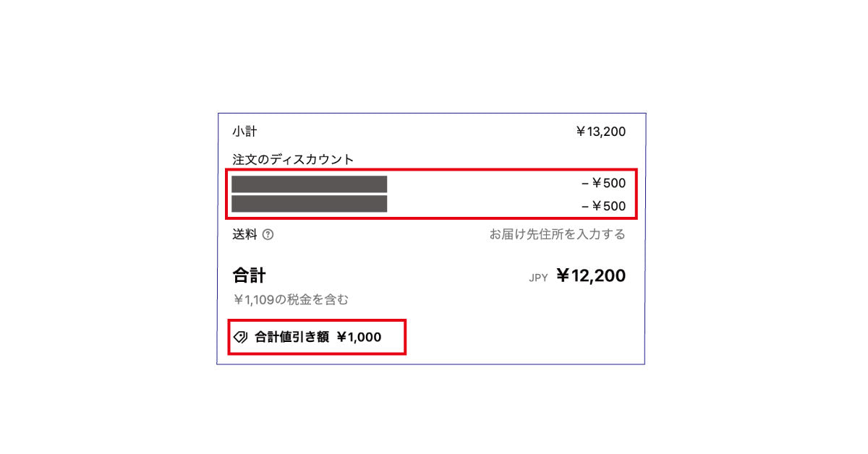Click the JPY currency code
Screen dimensions: 868x454
coord(538,277)
